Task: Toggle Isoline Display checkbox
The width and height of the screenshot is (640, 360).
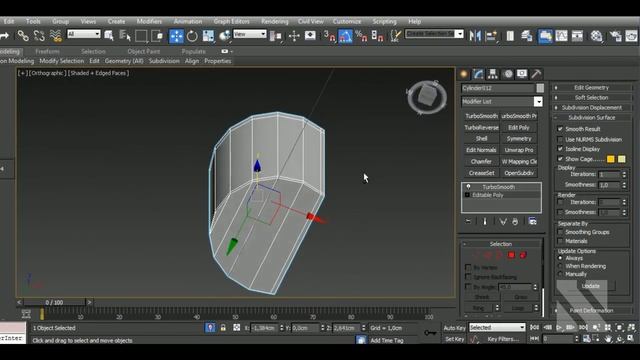Action: point(560,149)
